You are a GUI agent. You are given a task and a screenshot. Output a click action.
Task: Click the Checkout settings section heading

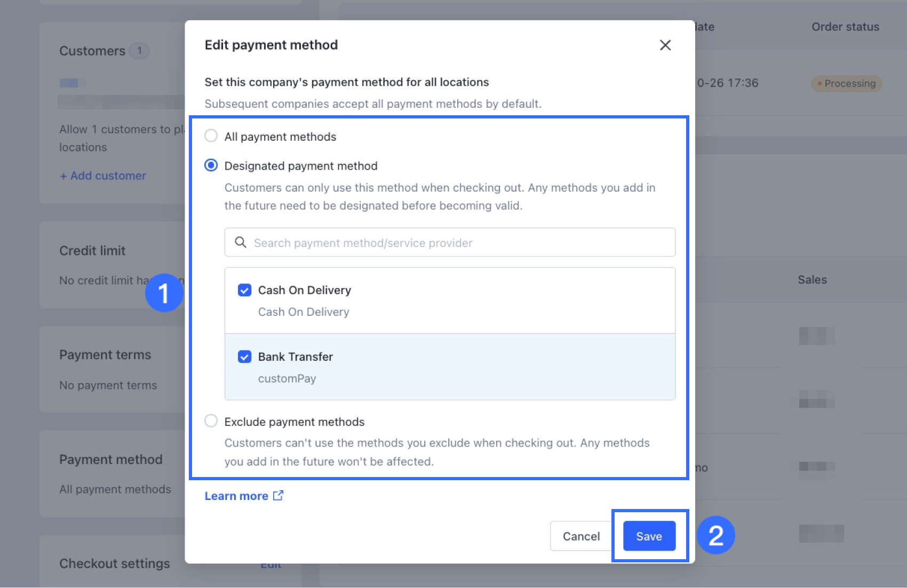tap(115, 563)
